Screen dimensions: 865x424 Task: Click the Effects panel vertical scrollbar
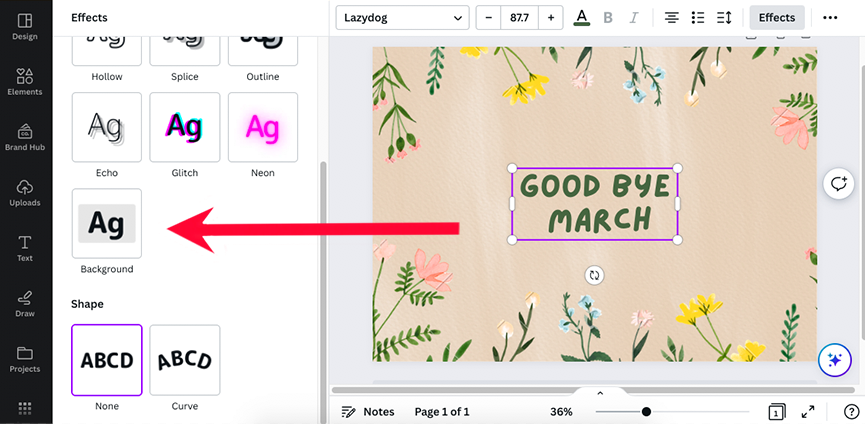324,292
